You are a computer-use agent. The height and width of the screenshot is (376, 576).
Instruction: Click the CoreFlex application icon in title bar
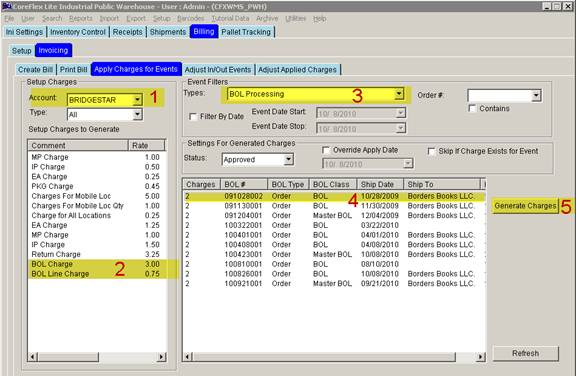(x=7, y=6)
